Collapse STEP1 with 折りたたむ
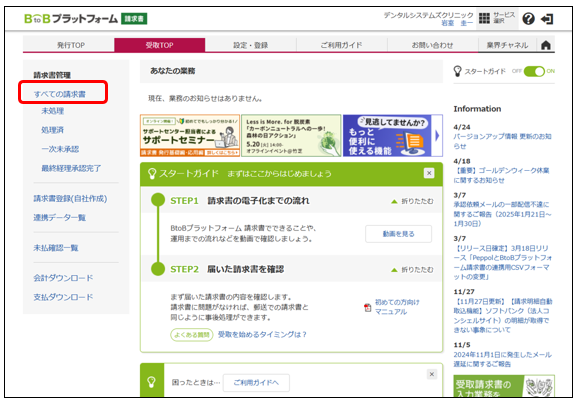Viewport: 580px width, 406px height. point(412,201)
